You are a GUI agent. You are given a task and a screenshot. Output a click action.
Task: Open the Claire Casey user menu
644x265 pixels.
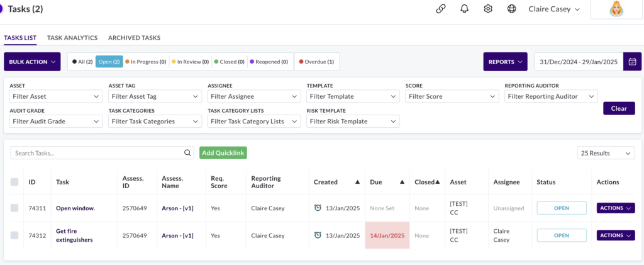(x=554, y=9)
